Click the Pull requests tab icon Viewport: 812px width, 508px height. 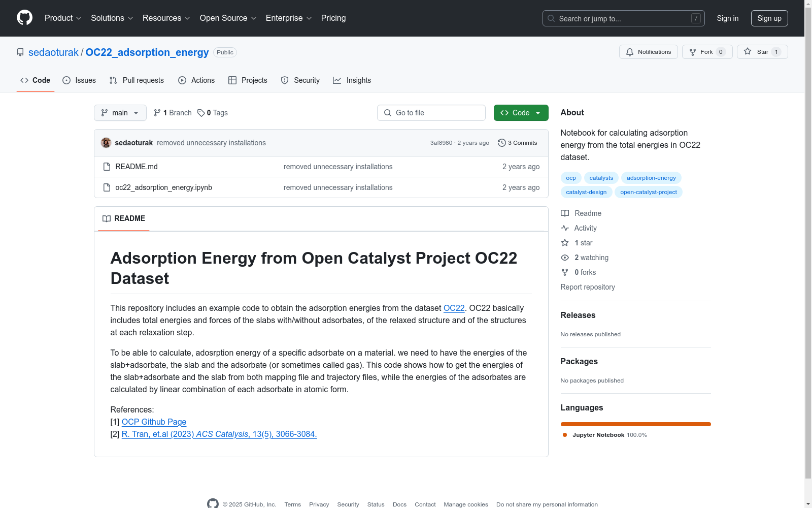tap(113, 80)
